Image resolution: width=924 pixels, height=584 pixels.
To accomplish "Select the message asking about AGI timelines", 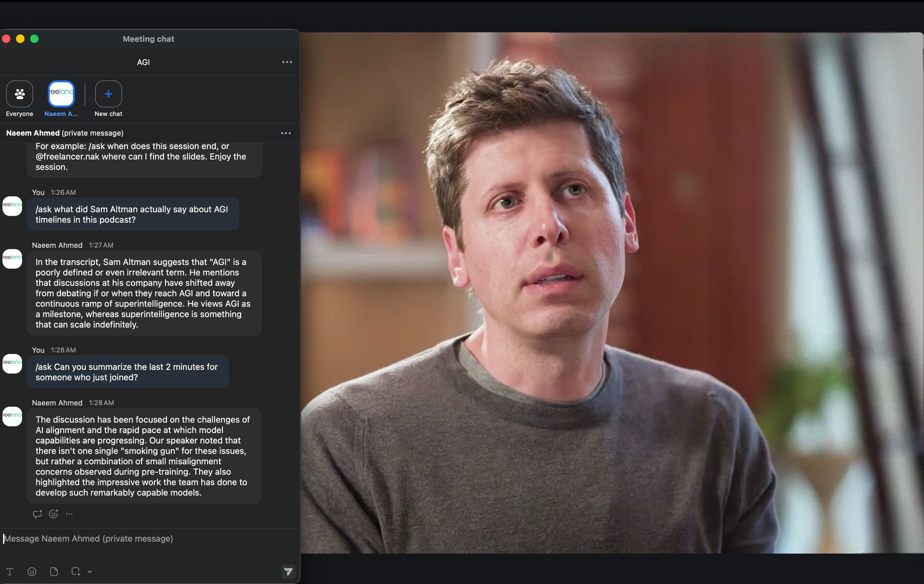I will 133,215.
